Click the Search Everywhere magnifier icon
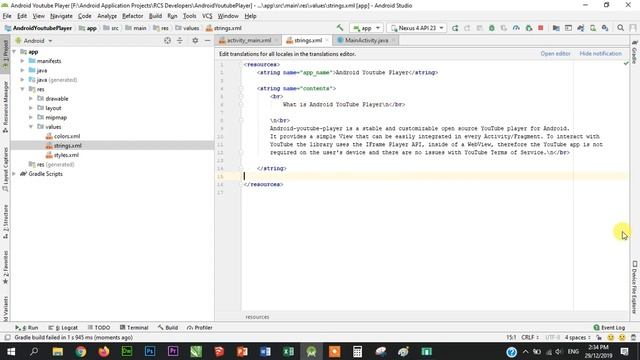Viewport: 640px width, 360px height. [620, 28]
